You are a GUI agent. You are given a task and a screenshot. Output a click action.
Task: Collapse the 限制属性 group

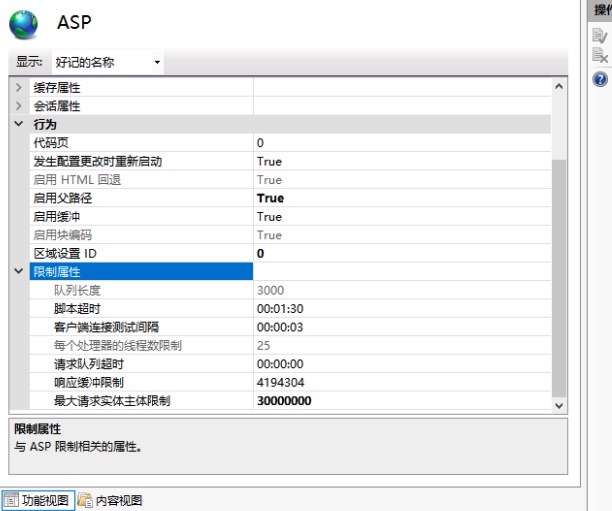click(x=19, y=271)
